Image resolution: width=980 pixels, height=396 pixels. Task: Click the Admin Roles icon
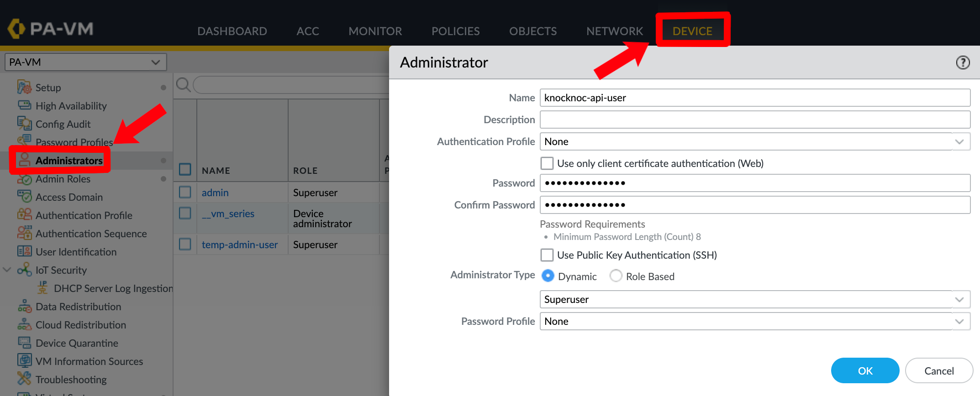point(24,179)
